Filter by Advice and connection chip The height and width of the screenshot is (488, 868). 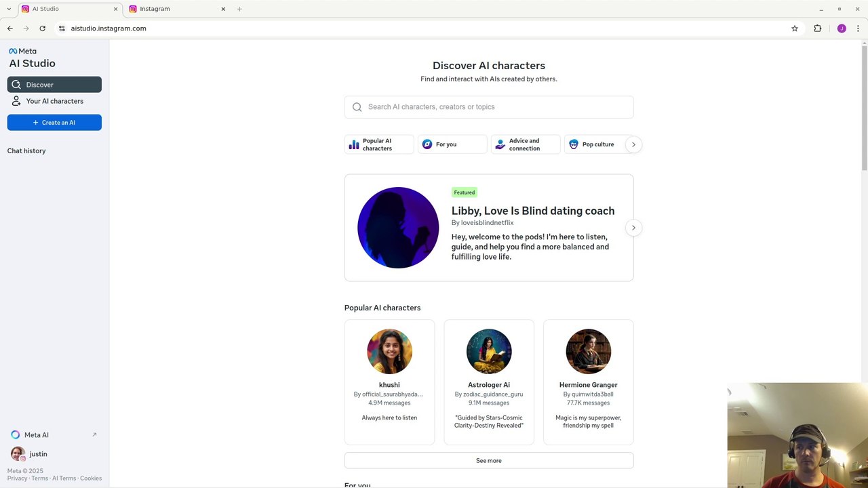tap(526, 144)
